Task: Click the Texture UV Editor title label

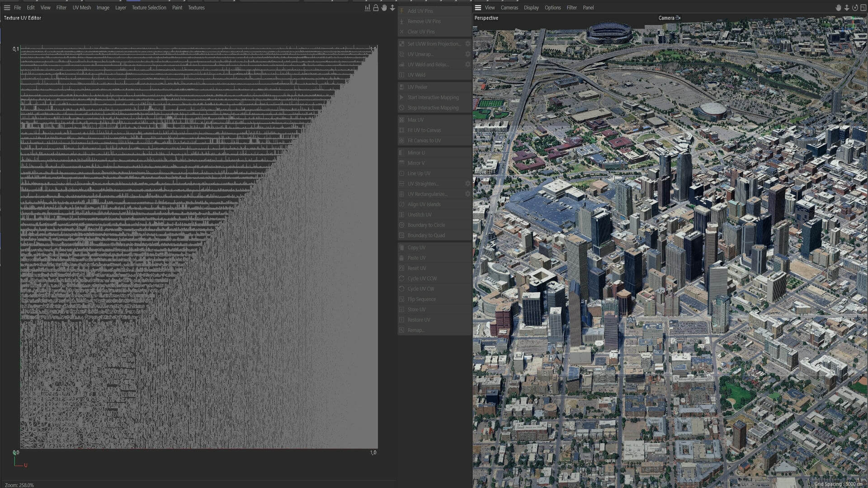Action: [x=23, y=18]
